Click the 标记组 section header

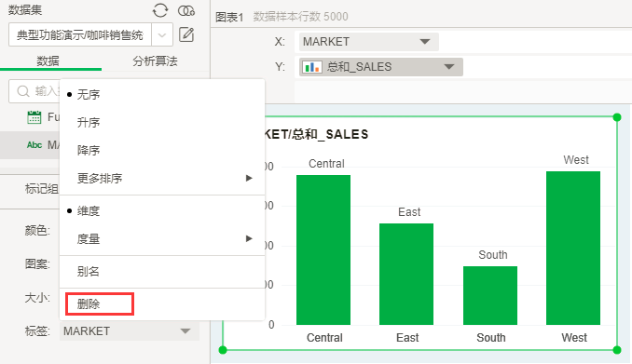click(x=42, y=188)
